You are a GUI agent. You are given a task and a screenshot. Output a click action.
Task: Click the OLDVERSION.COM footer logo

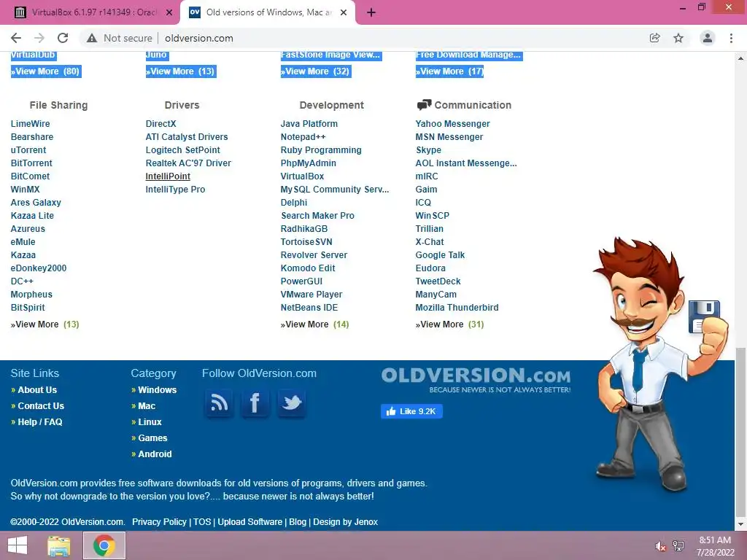click(476, 379)
